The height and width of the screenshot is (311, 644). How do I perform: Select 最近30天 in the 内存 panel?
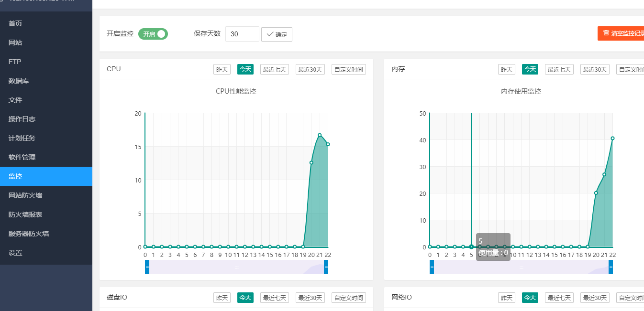pyautogui.click(x=595, y=69)
